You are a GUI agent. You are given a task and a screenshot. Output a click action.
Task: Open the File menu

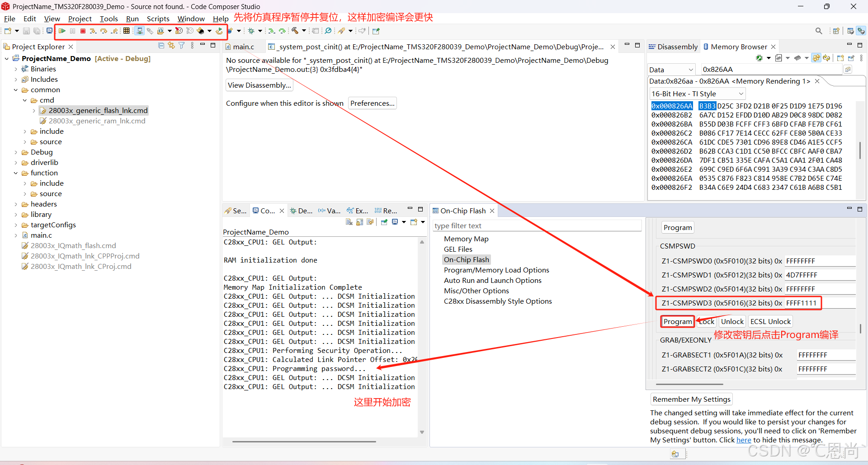click(9, 19)
